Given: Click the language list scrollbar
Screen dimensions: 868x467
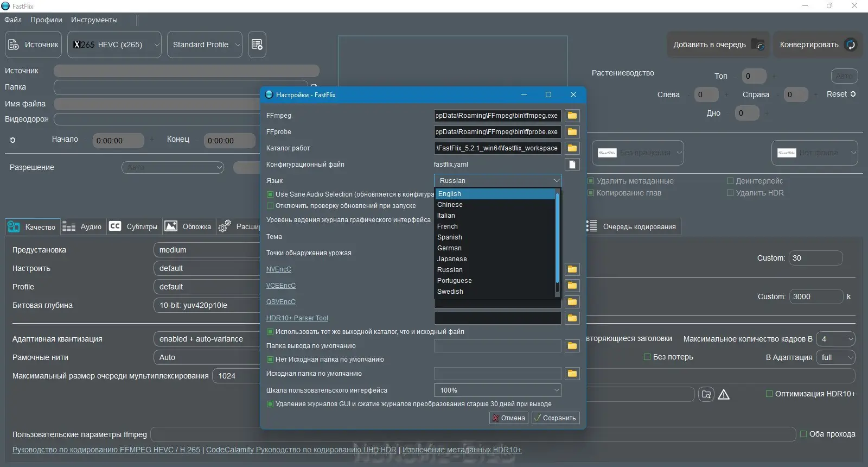Looking at the screenshot, I should coord(557,237).
